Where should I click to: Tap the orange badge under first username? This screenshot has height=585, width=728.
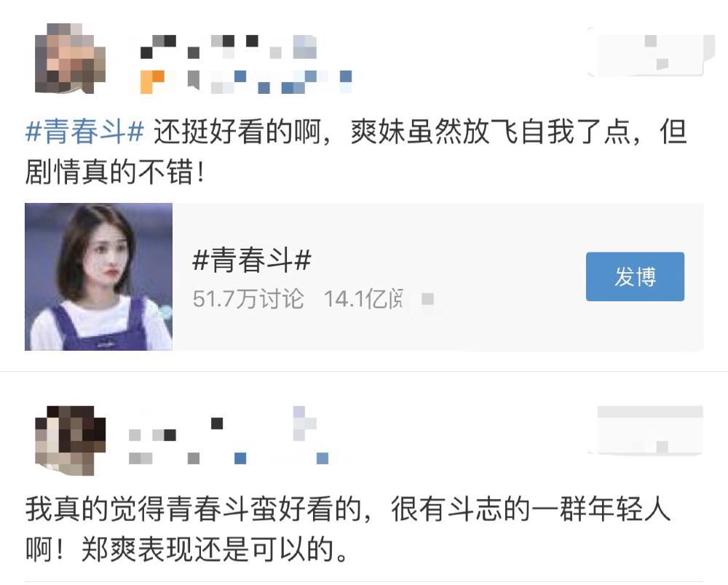click(152, 81)
